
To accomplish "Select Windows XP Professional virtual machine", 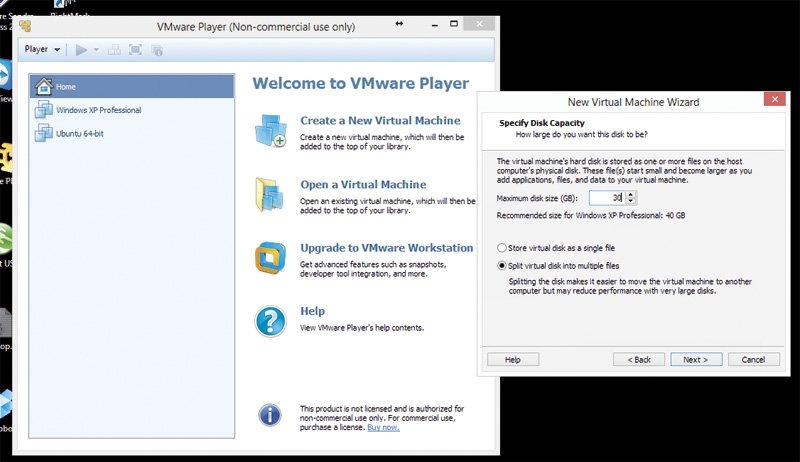I will coord(132,110).
